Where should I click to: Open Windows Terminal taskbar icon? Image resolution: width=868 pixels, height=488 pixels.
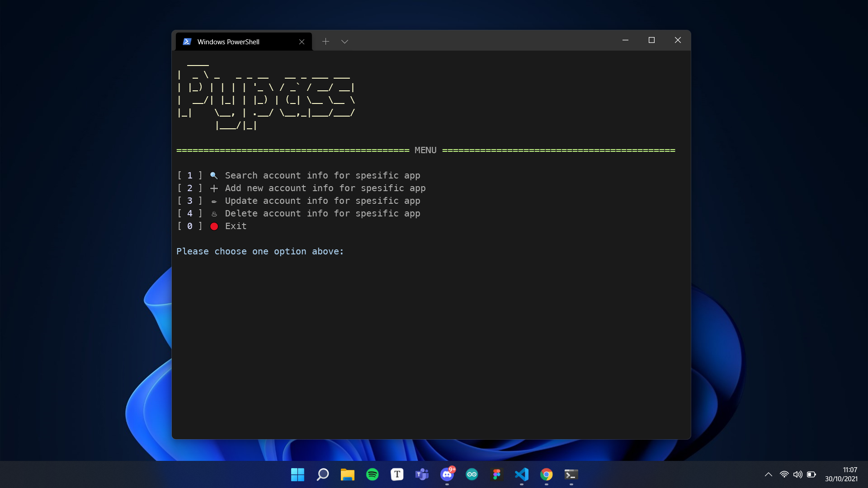[571, 474]
